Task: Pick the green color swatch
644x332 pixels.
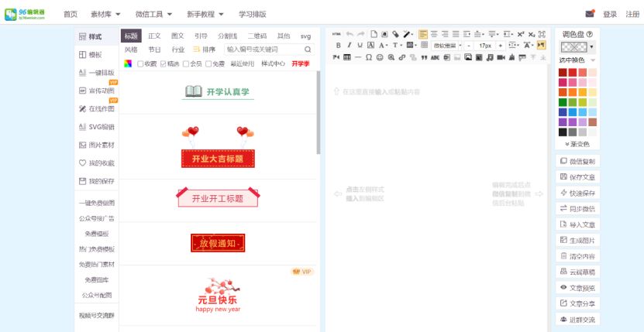Action: coord(563,102)
